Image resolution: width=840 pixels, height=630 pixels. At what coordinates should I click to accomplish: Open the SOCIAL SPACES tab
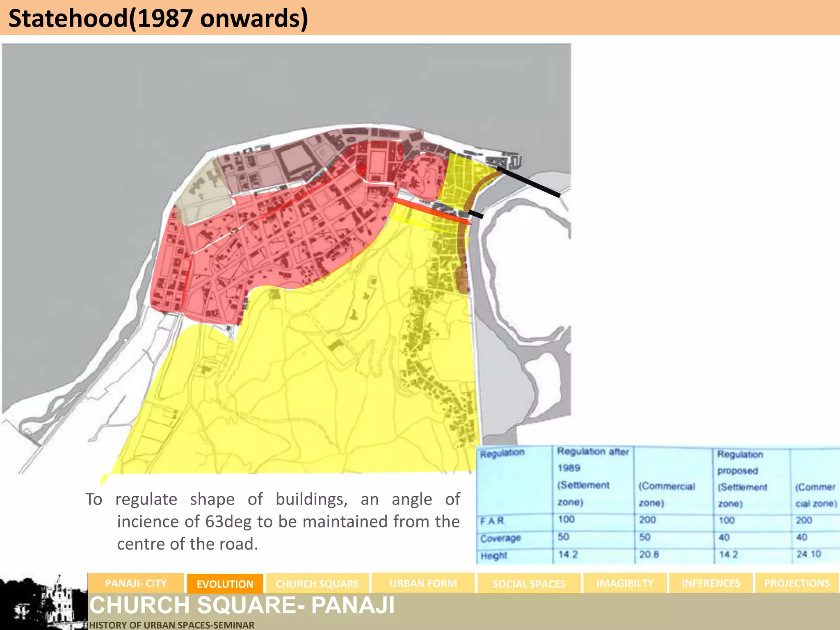529,583
